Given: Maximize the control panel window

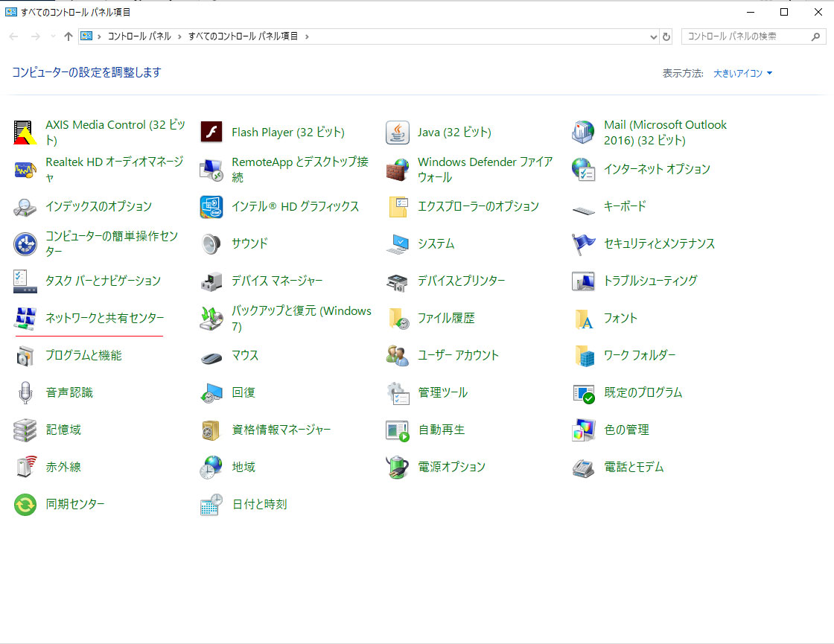Looking at the screenshot, I should pyautogui.click(x=784, y=12).
